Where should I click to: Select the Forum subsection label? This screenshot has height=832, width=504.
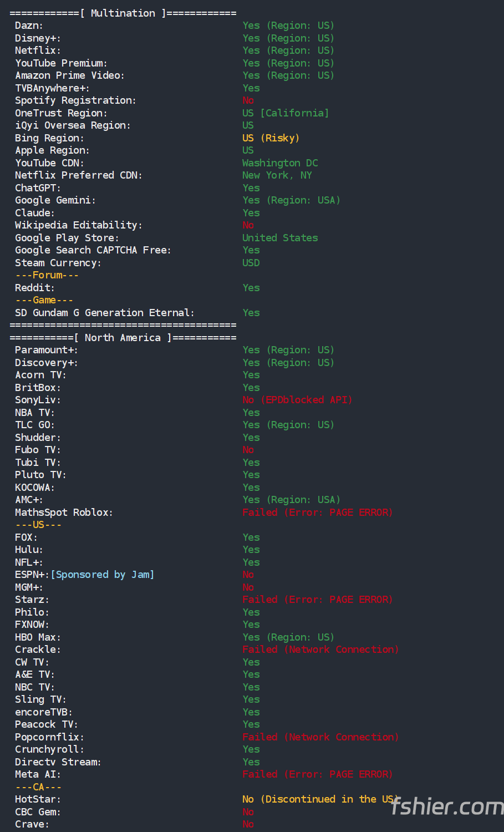tap(47, 275)
